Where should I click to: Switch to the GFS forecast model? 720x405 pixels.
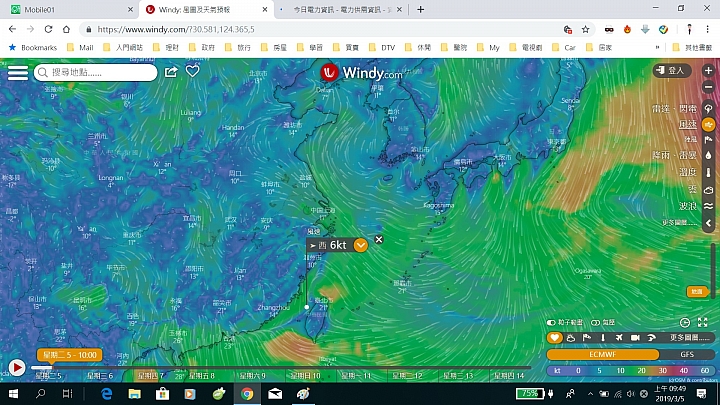tap(687, 354)
